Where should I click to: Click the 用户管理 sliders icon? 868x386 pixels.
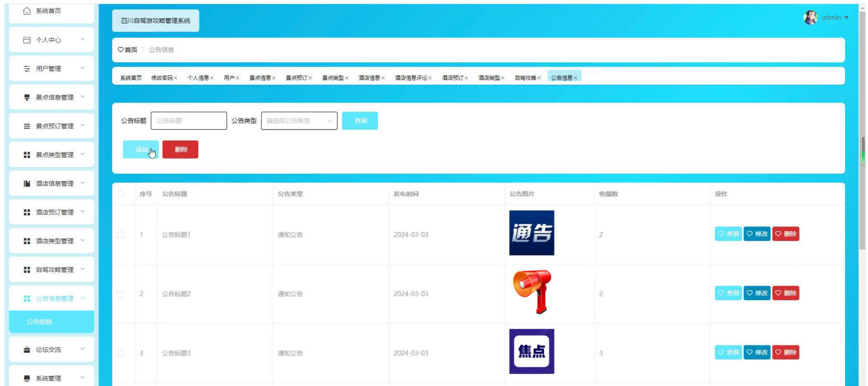tap(27, 69)
